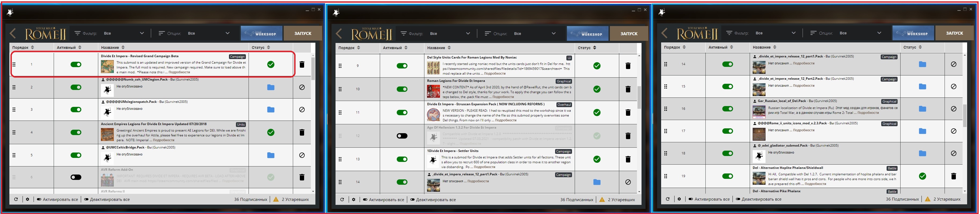Open Подробности link for 1Divide Et Impera Settler Units
Viewport: 980px width, 214px height.
(x=484, y=167)
